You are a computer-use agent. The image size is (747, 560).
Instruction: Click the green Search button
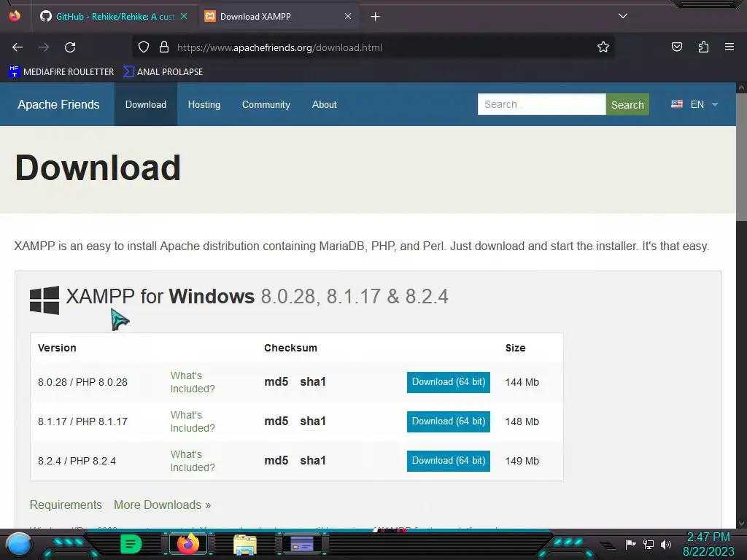pyautogui.click(x=627, y=104)
